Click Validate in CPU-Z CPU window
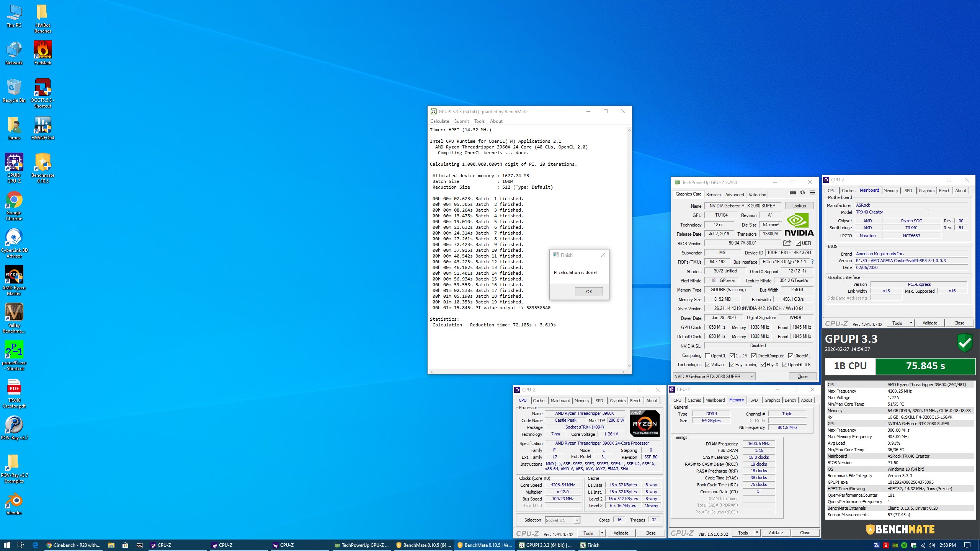980x551 pixels. pyautogui.click(x=621, y=533)
